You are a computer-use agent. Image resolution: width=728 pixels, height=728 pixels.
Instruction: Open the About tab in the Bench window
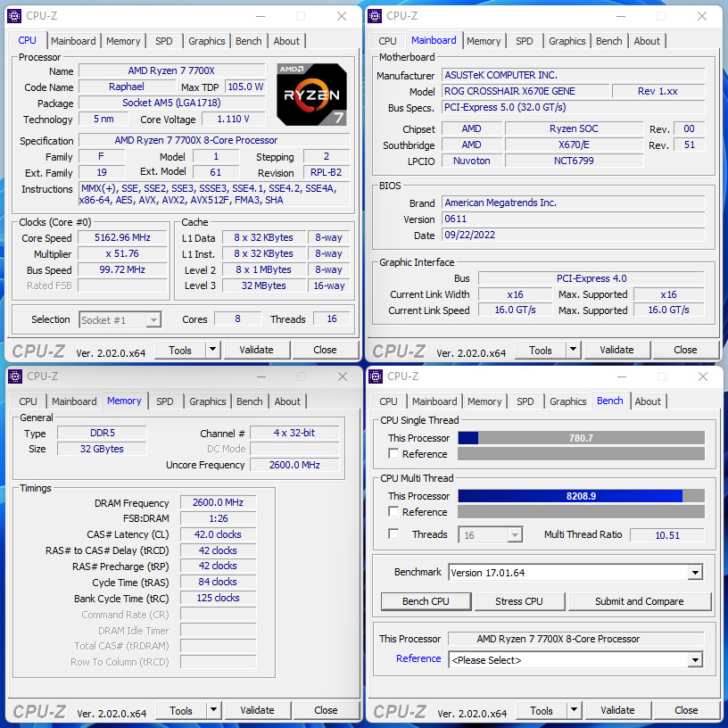(x=648, y=401)
